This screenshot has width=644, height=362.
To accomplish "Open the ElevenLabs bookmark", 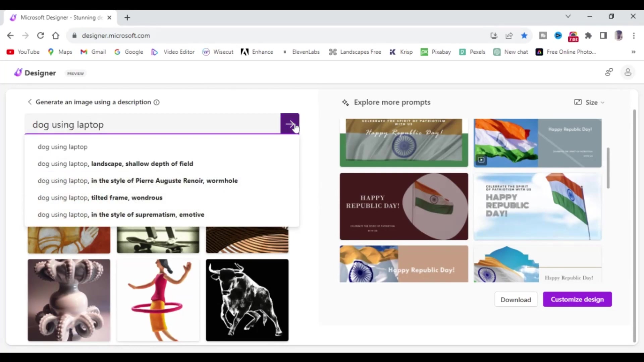I will pyautogui.click(x=301, y=52).
